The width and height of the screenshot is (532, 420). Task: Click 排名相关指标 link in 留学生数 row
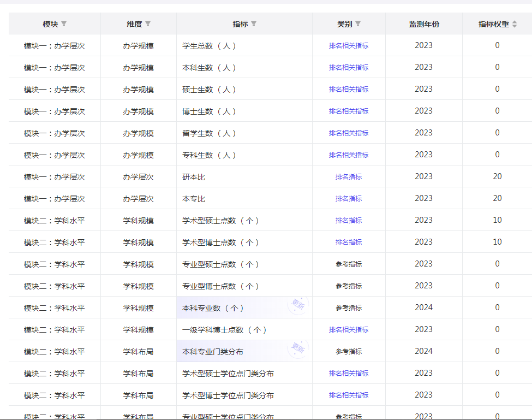point(349,133)
